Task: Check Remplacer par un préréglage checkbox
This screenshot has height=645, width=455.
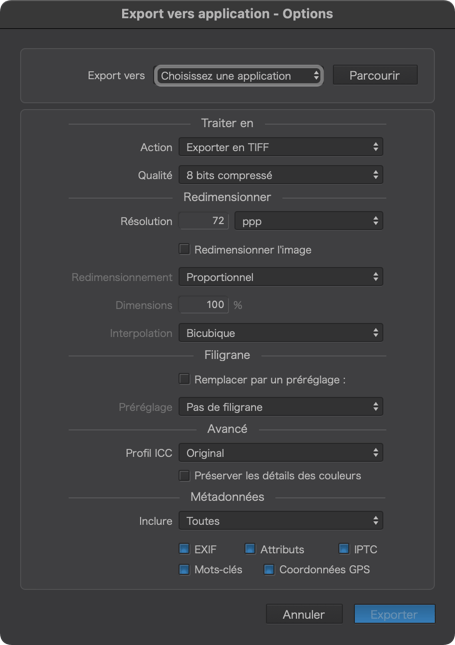Action: point(184,379)
